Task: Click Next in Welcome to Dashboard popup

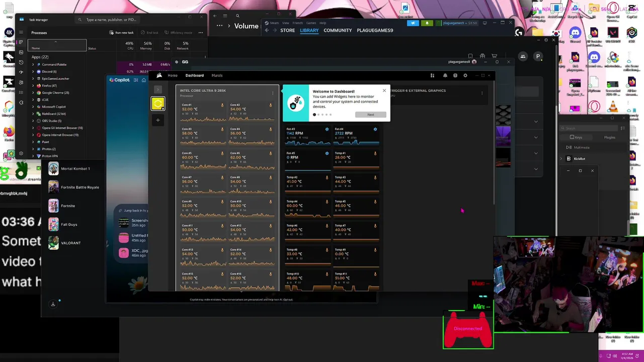Action: coord(371,115)
